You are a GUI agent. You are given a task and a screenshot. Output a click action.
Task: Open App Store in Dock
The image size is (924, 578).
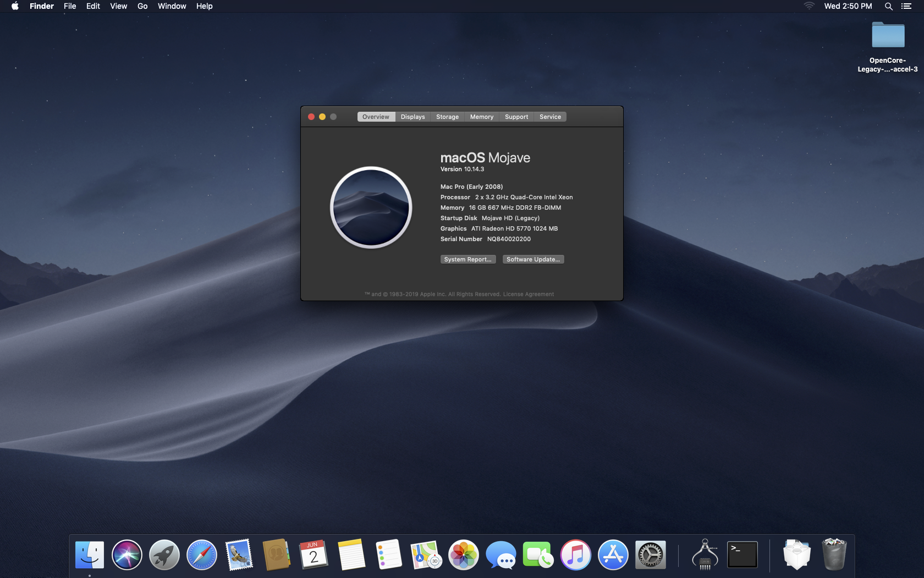[x=613, y=555]
